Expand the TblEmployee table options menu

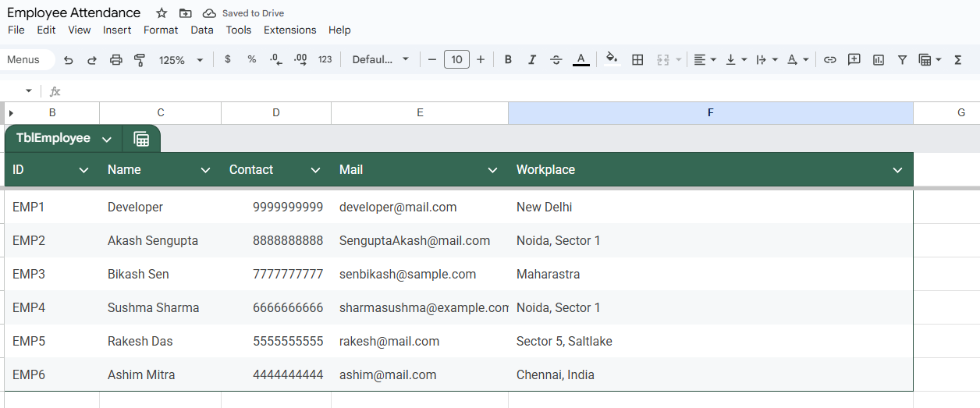pyautogui.click(x=107, y=139)
